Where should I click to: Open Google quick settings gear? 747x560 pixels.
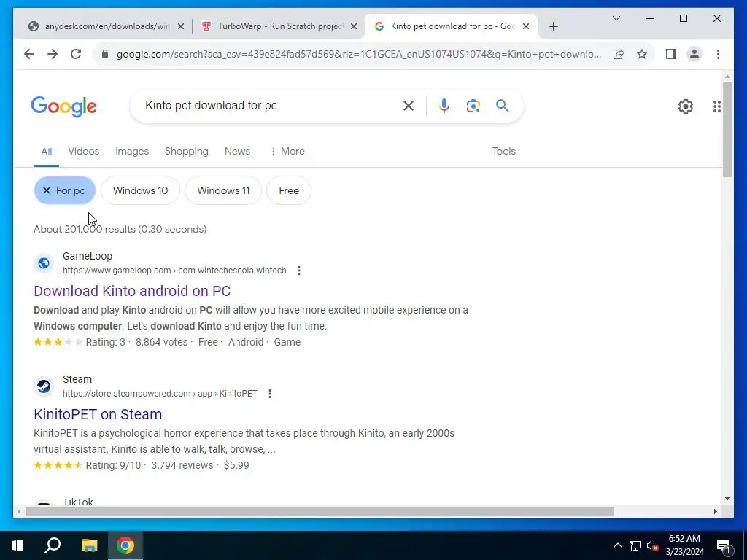pyautogui.click(x=685, y=106)
